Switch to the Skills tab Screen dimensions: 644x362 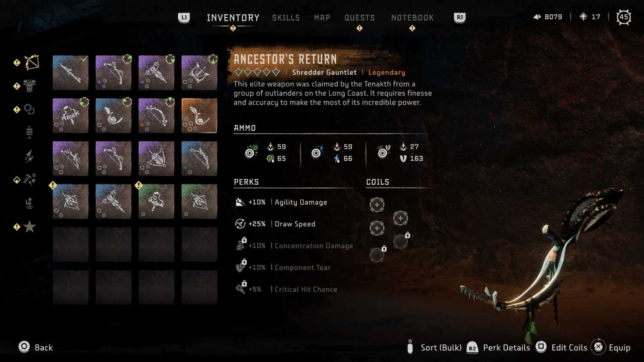(286, 18)
